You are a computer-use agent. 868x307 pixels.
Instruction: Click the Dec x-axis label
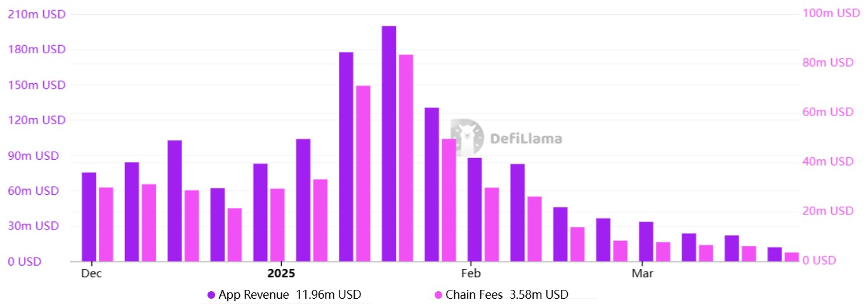(x=91, y=273)
